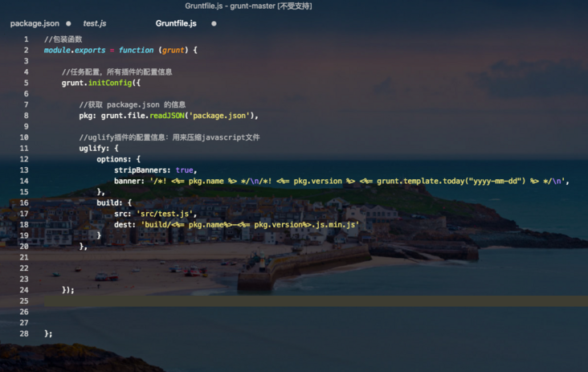
Task: Click the 'yyyy-mm-dd' date format string
Action: pyautogui.click(x=495, y=181)
